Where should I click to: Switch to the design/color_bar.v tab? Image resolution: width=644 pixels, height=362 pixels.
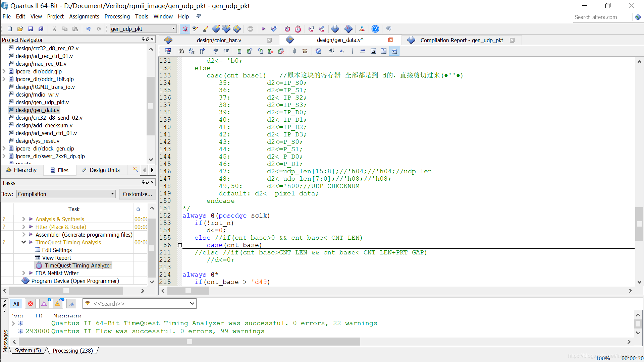[219, 40]
